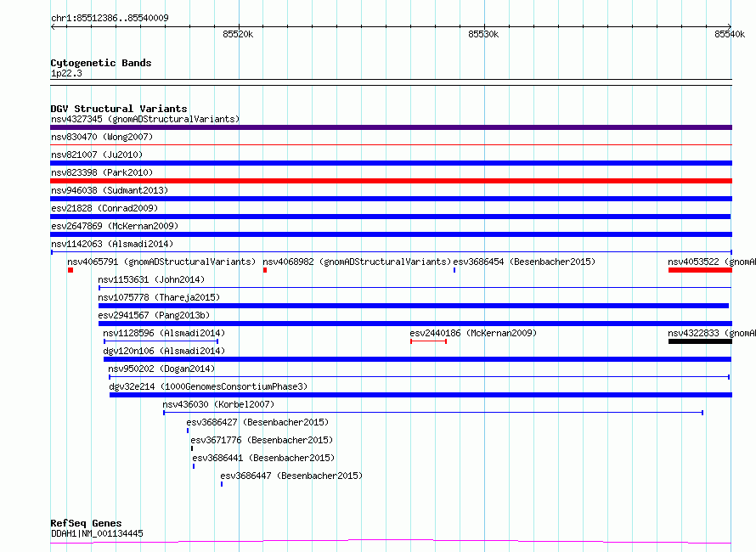The image size is (756, 552).
Task: Click the esv21828 (Conrad2009) label
Action: (x=104, y=208)
